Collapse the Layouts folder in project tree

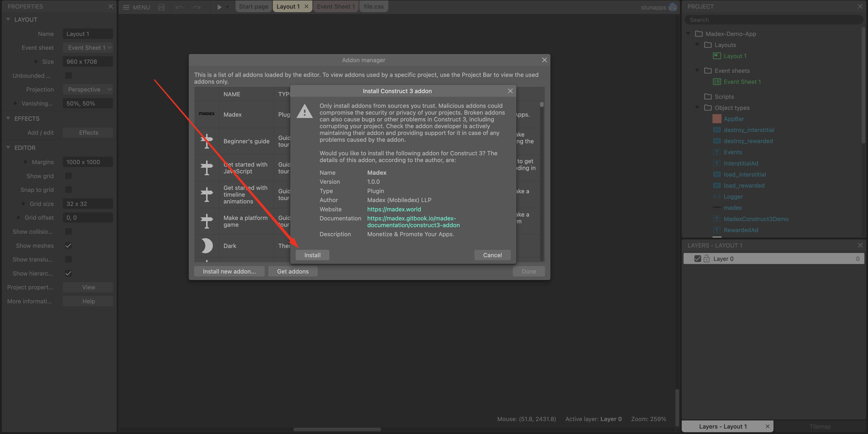pyautogui.click(x=697, y=45)
